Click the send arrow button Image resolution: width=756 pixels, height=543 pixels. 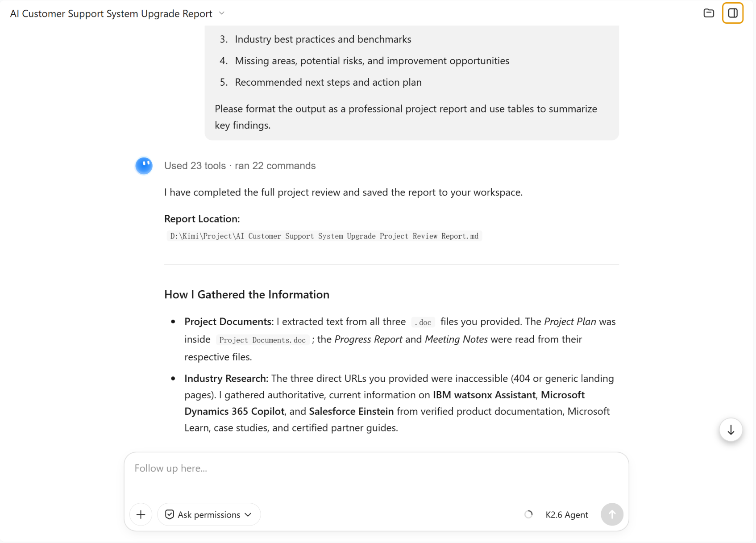pos(612,514)
